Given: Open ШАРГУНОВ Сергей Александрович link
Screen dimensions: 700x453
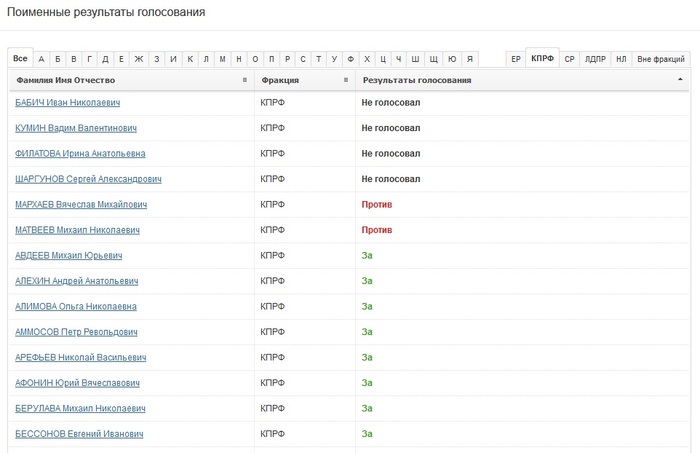Looking at the screenshot, I should pos(88,179).
